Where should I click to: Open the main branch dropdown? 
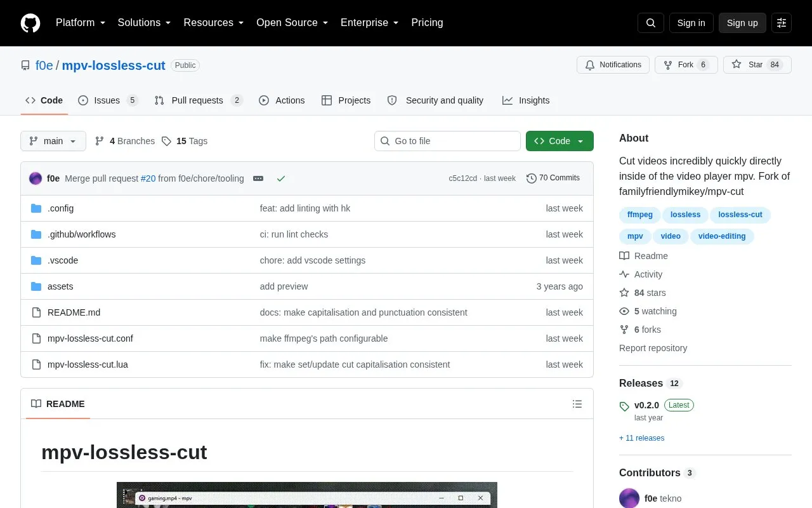(53, 141)
